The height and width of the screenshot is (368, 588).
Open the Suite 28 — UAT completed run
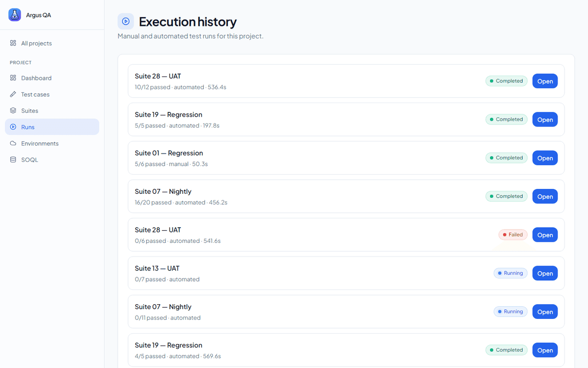click(545, 81)
